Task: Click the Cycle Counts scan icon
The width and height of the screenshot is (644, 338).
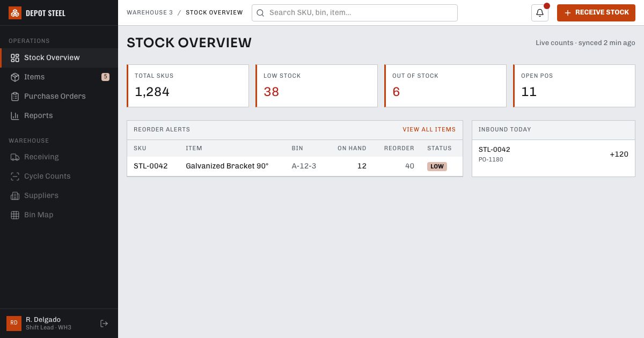Action: (x=15, y=177)
